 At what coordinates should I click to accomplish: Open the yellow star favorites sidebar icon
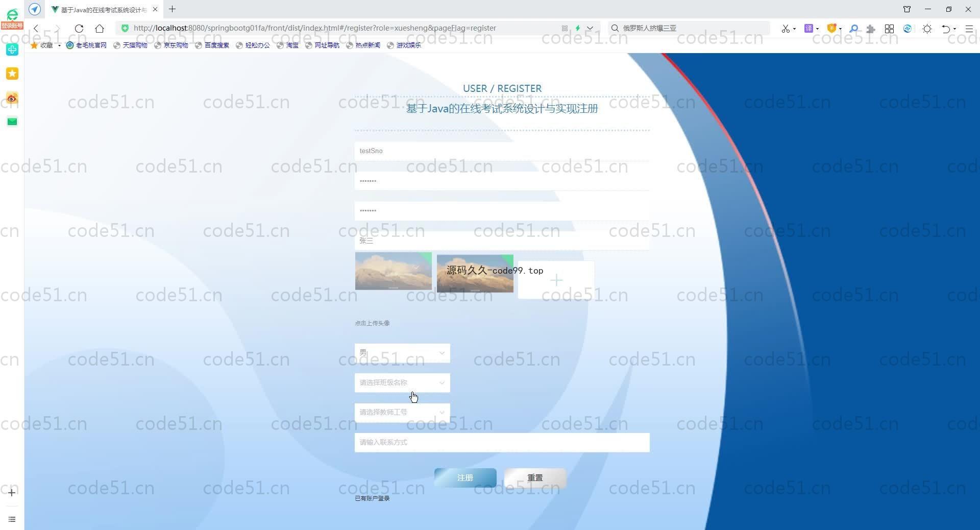tap(12, 74)
